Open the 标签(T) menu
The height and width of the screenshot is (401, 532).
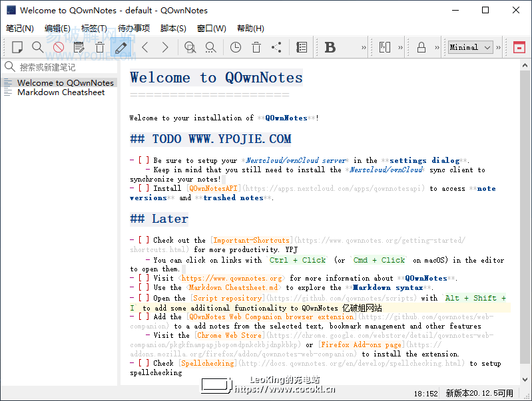point(94,29)
